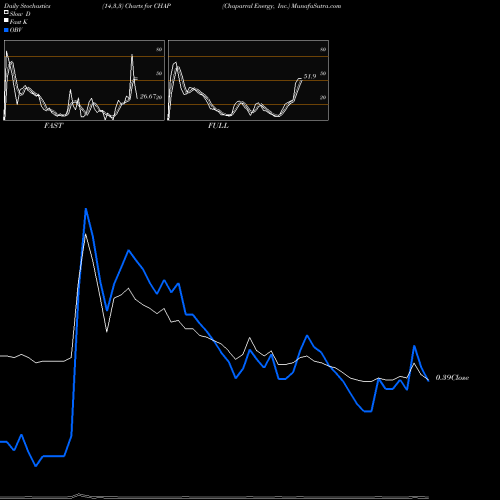Click the 20 level label in FULL chart
Screen dimensions: 500x500
click(323, 97)
